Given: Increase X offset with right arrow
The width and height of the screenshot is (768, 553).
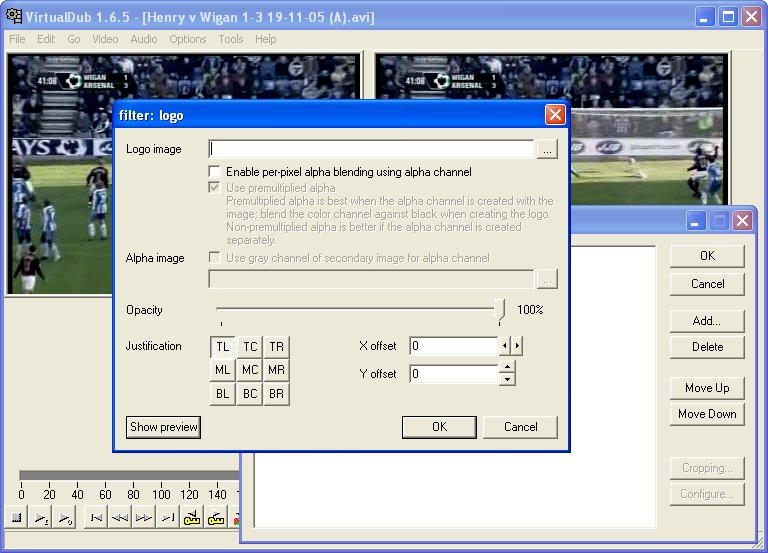Looking at the screenshot, I should (x=517, y=346).
